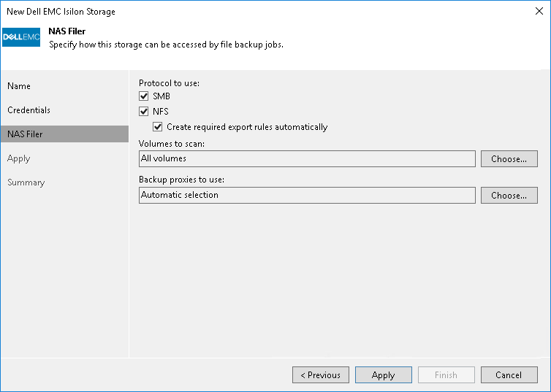Jump to the Apply step in sidebar
Screen dimensions: 551x392
click(x=19, y=158)
